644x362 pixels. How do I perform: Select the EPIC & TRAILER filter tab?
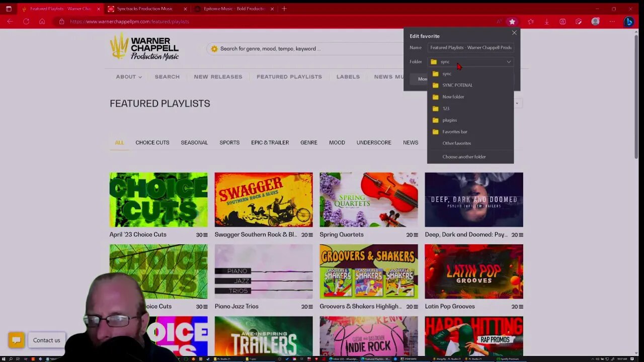(x=270, y=143)
